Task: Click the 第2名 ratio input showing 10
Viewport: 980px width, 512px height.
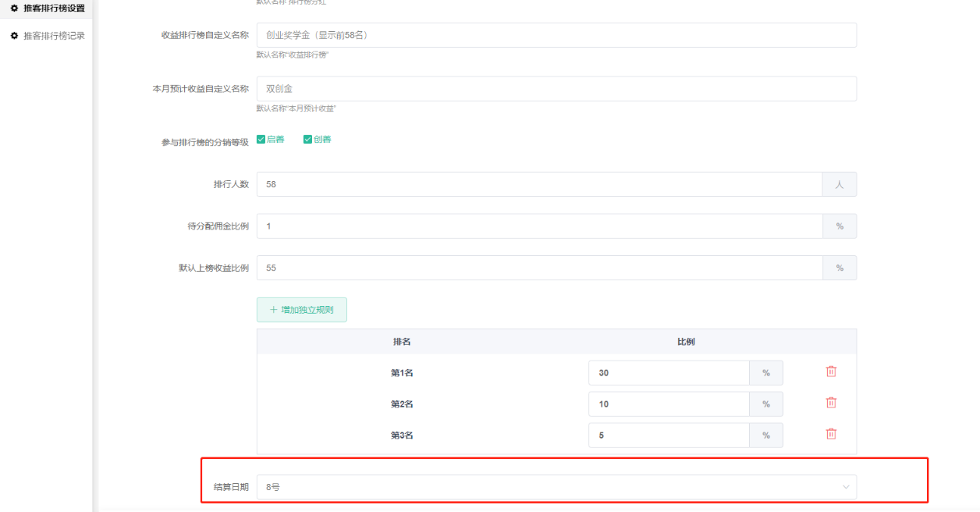Action: tap(668, 404)
